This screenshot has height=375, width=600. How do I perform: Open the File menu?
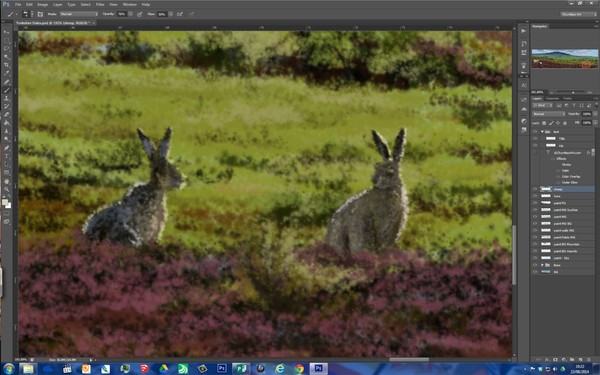pos(18,5)
